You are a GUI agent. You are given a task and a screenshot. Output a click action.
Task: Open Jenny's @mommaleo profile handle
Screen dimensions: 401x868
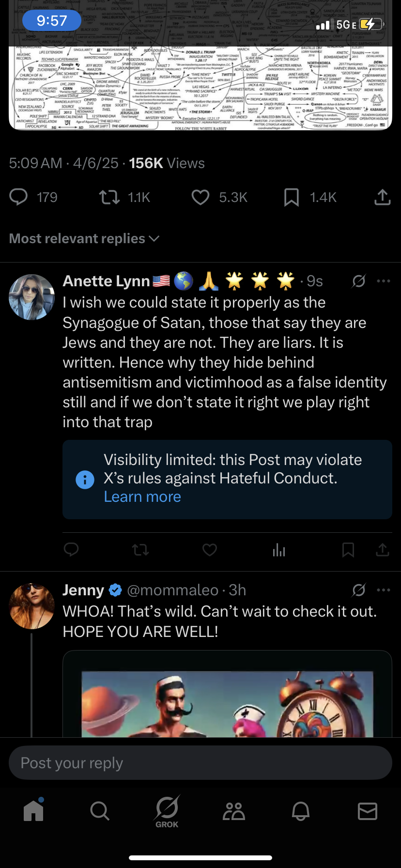tap(172, 590)
